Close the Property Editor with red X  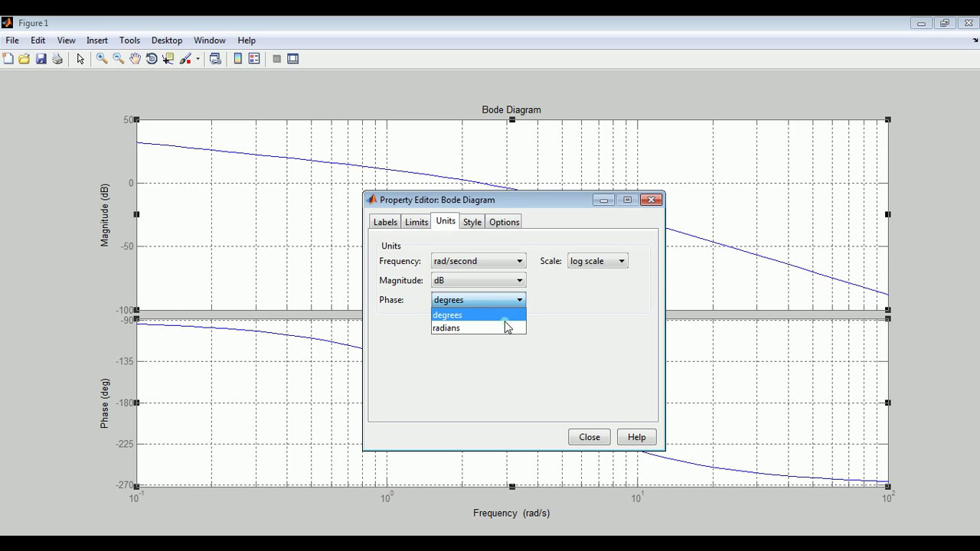coord(651,200)
